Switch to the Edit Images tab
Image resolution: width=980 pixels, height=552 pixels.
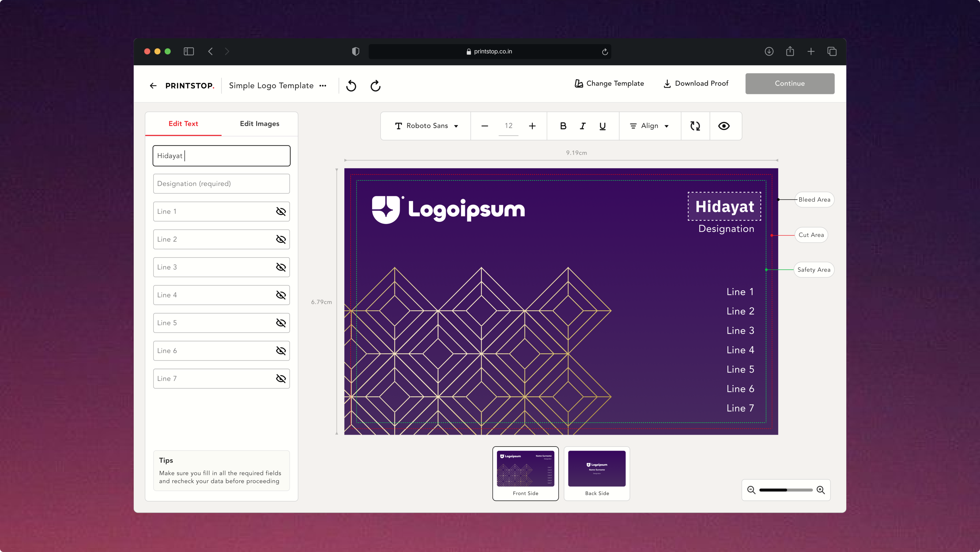click(x=259, y=124)
